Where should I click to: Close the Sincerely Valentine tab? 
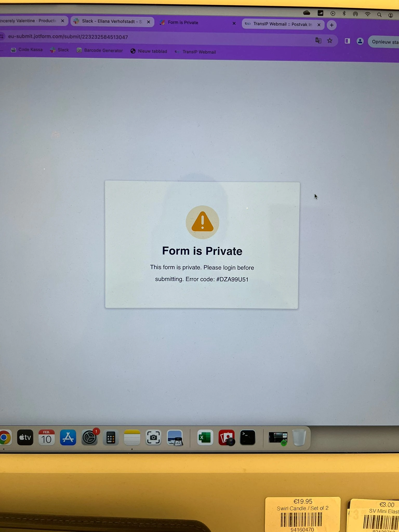[x=63, y=21]
